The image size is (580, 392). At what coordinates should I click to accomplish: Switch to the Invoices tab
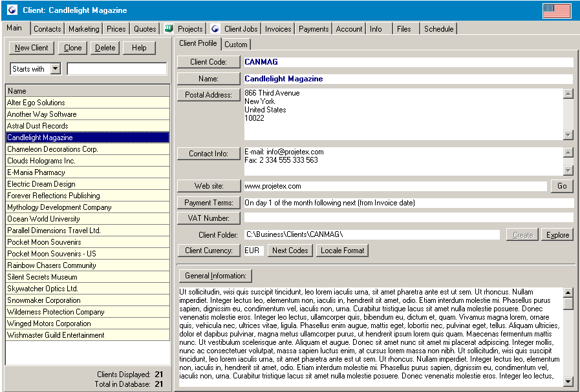coord(277,29)
